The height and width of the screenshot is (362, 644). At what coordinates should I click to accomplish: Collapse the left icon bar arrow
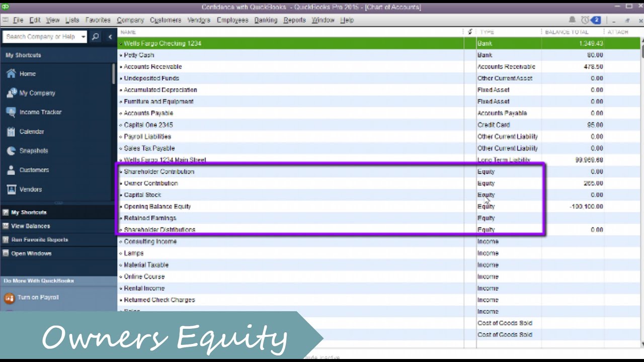pos(110,37)
